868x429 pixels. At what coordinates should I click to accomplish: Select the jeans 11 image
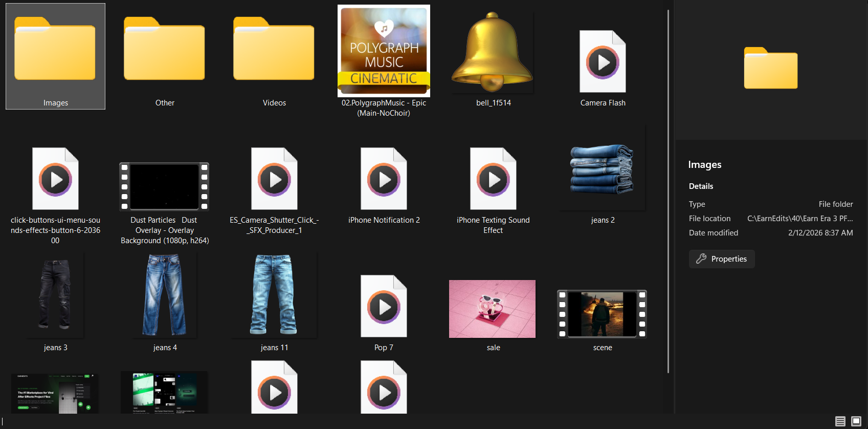tap(274, 295)
